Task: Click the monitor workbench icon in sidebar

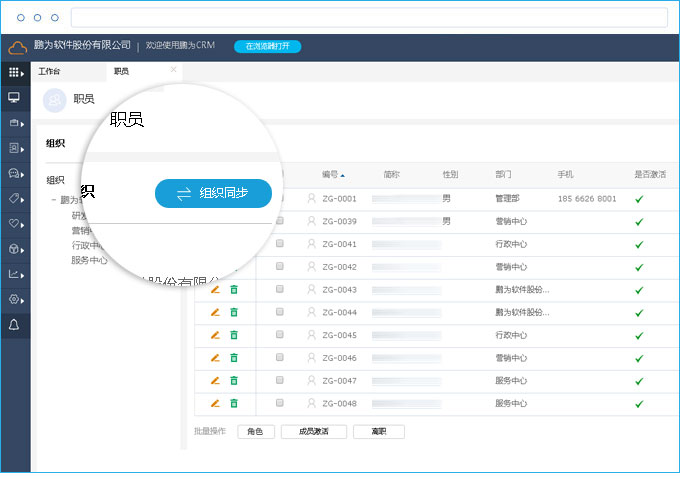Action: pos(14,97)
